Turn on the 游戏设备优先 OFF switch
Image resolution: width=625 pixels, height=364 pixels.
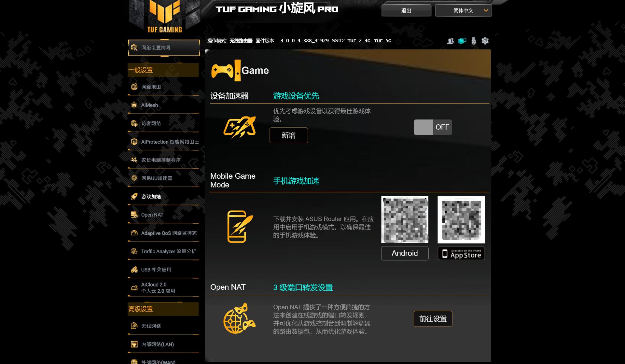click(433, 127)
